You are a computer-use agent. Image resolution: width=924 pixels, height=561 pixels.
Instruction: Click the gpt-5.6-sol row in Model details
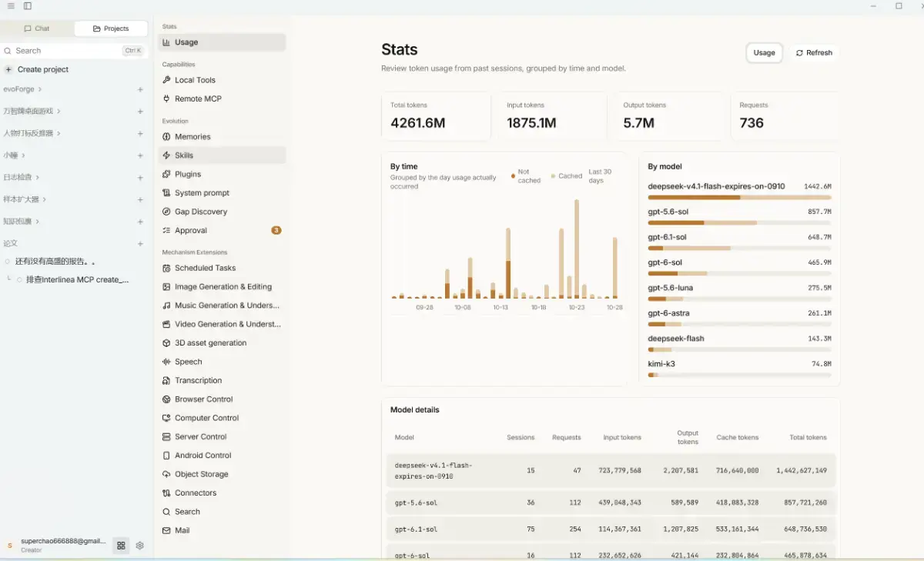pos(611,503)
